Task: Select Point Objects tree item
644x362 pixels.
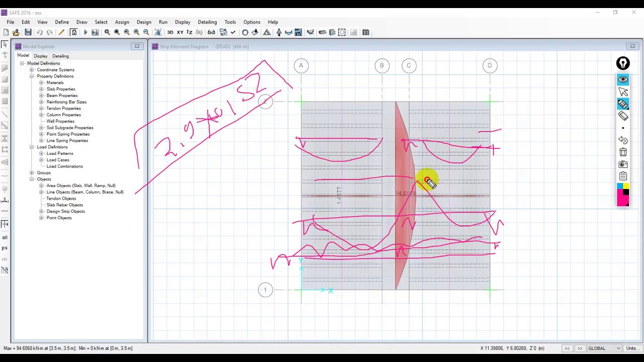Action: [x=59, y=218]
